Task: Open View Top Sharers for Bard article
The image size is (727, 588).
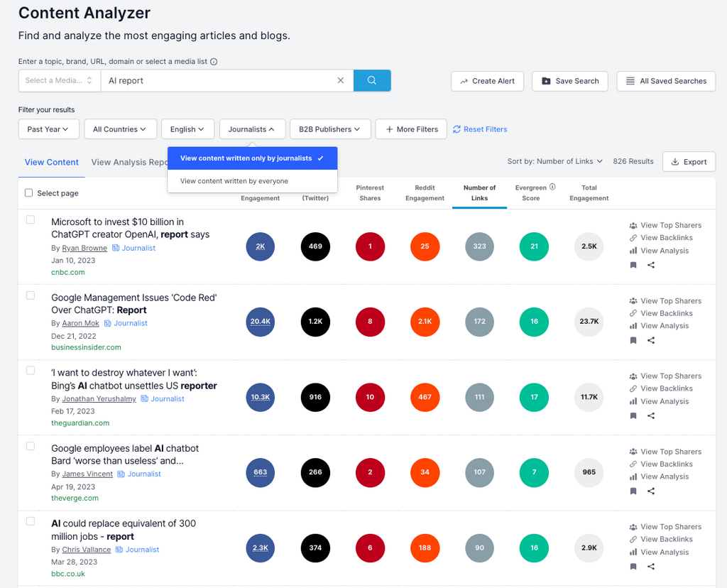Action: tap(665, 452)
